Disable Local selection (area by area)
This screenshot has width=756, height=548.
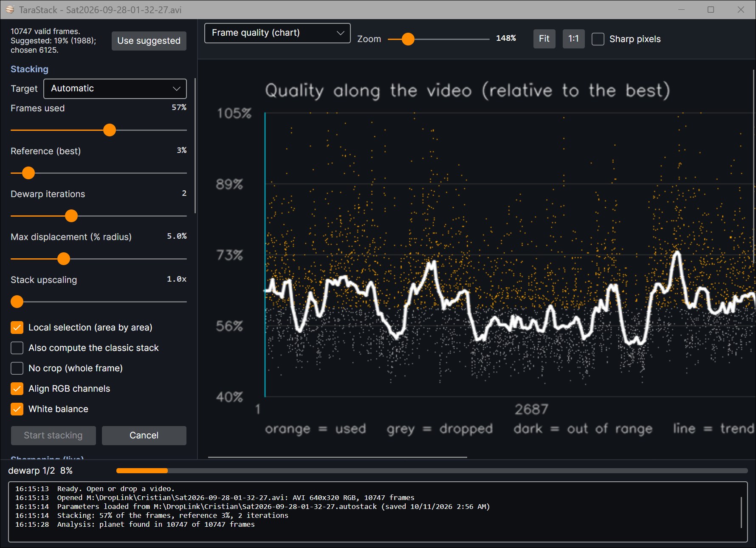click(17, 328)
